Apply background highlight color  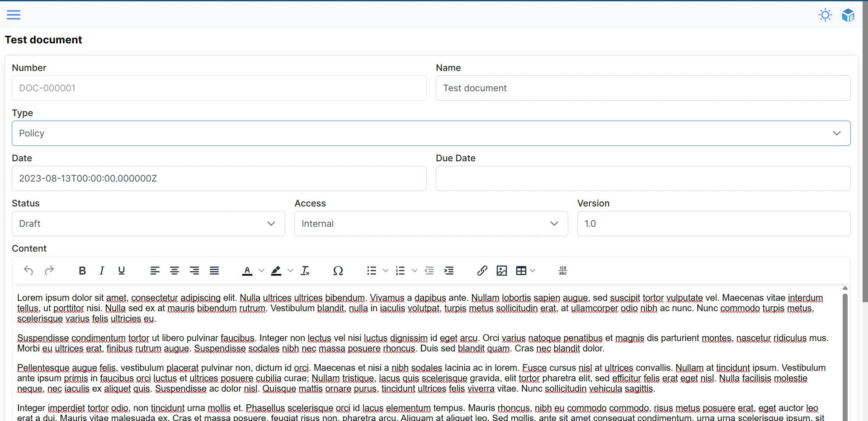276,271
